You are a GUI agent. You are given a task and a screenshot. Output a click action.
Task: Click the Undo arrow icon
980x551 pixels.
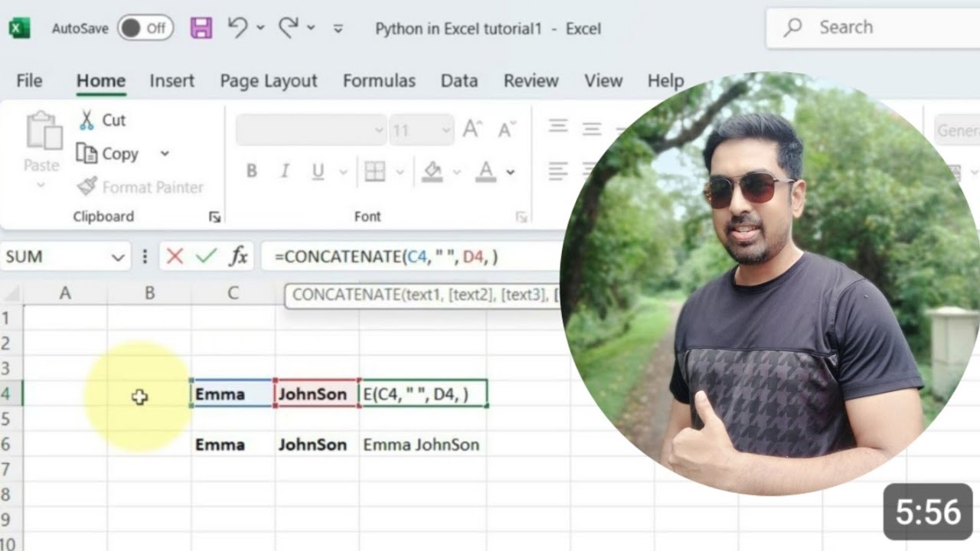coord(238,28)
